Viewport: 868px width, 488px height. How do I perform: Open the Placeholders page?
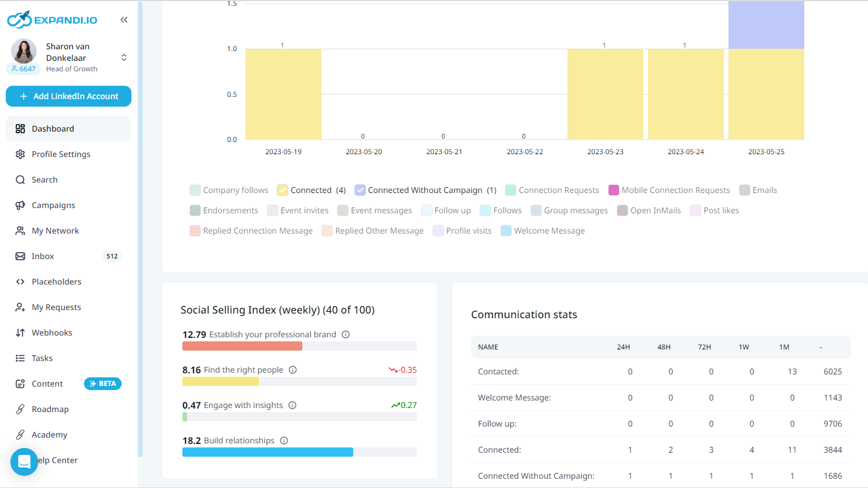[x=68, y=282]
